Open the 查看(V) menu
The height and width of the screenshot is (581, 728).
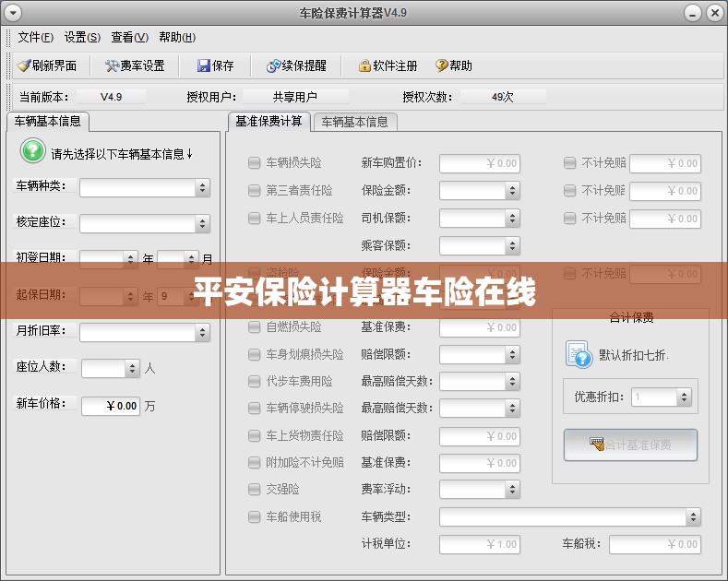pyautogui.click(x=129, y=37)
